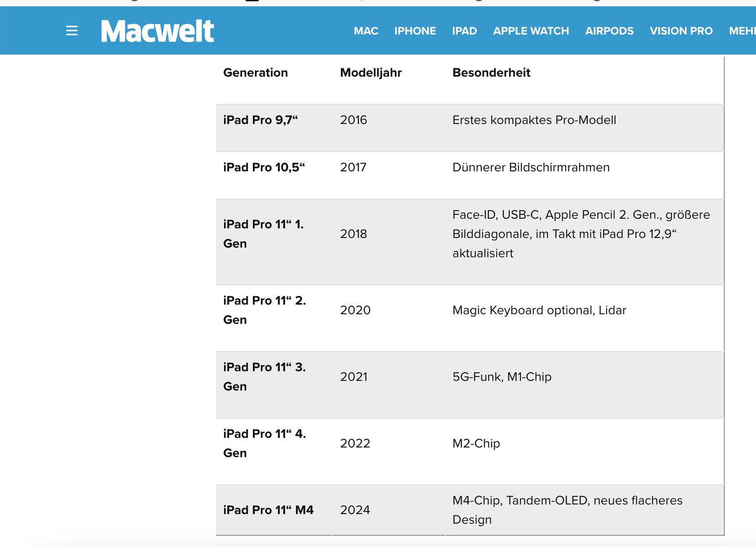Select IPAD in the navigation bar
The image size is (756, 547).
[x=464, y=31]
